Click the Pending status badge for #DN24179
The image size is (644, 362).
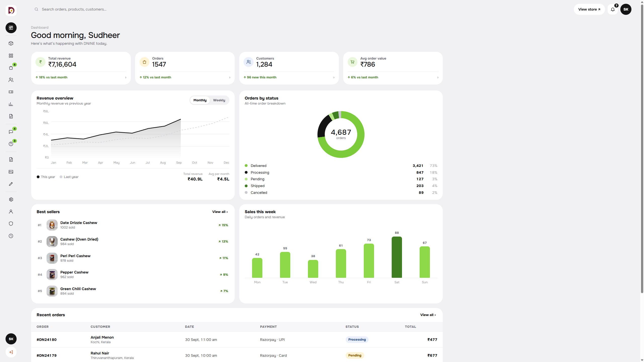pyautogui.click(x=355, y=355)
